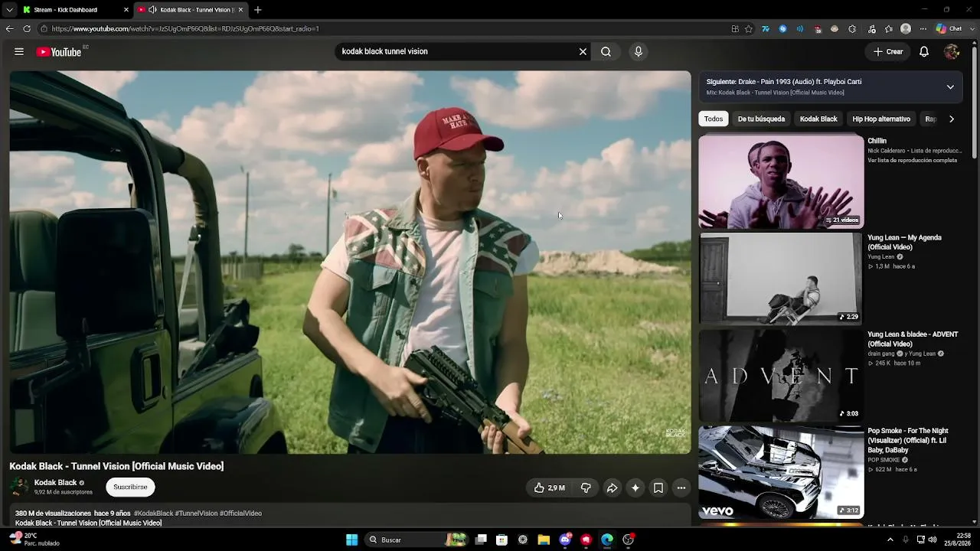
Task: Click the #KodakBlack hashtag
Action: pos(153,514)
